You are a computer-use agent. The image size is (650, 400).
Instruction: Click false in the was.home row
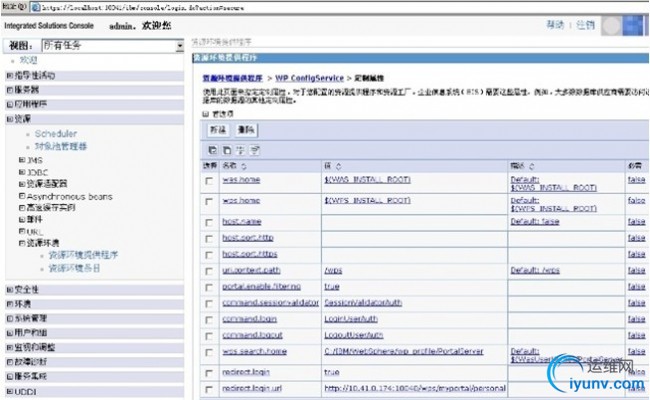click(636, 179)
